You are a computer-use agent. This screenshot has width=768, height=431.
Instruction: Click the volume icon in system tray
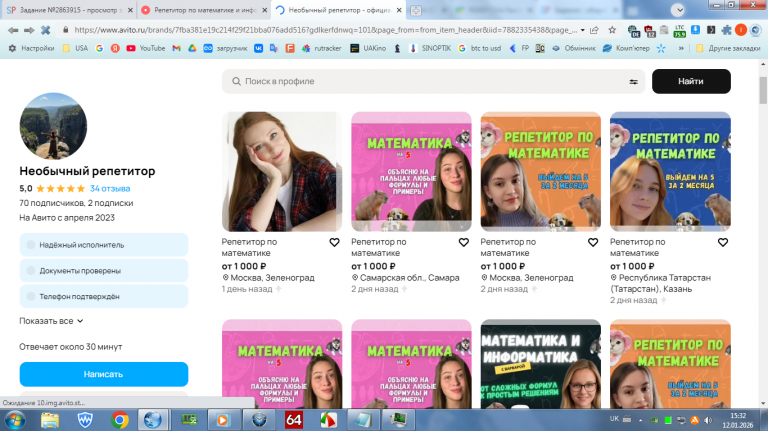pos(708,420)
